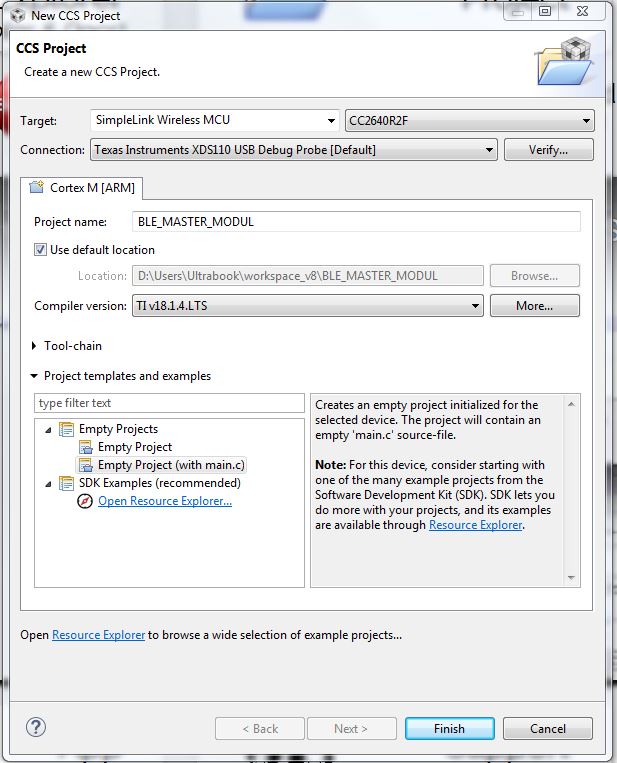Image resolution: width=617 pixels, height=763 pixels.
Task: Open the Compiler version dropdown
Action: (x=308, y=306)
